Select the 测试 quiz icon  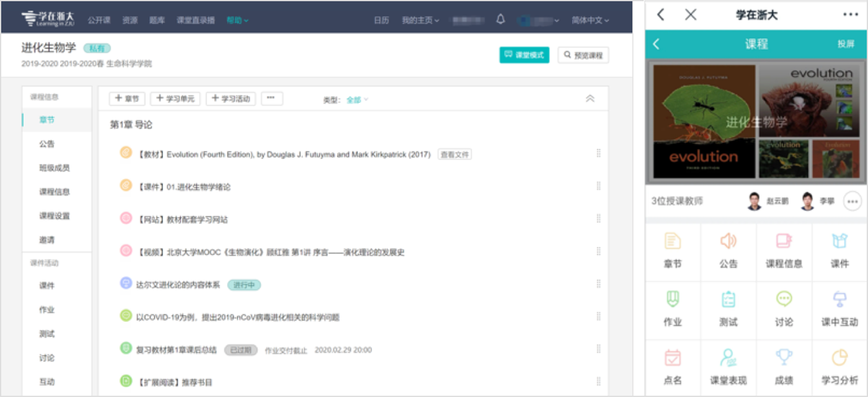728,310
